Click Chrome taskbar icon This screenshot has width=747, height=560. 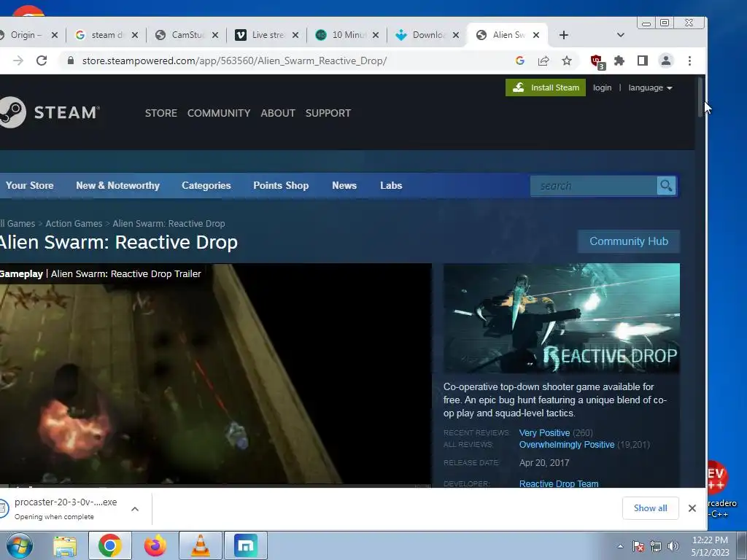click(110, 545)
